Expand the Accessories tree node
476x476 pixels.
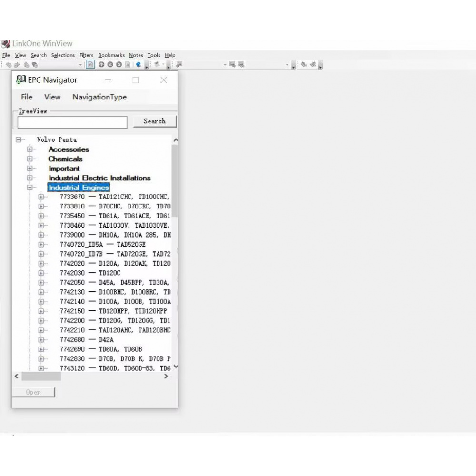(30, 149)
